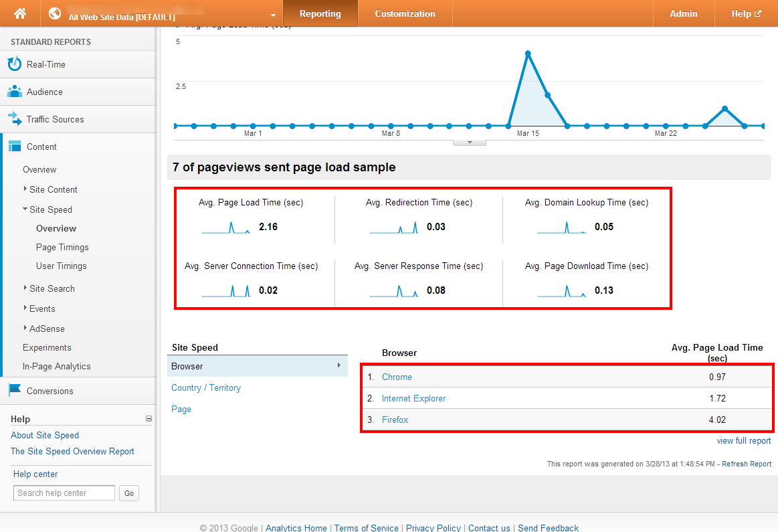The width and height of the screenshot is (778, 532).
Task: Open the Contact us footer link
Action: click(489, 528)
